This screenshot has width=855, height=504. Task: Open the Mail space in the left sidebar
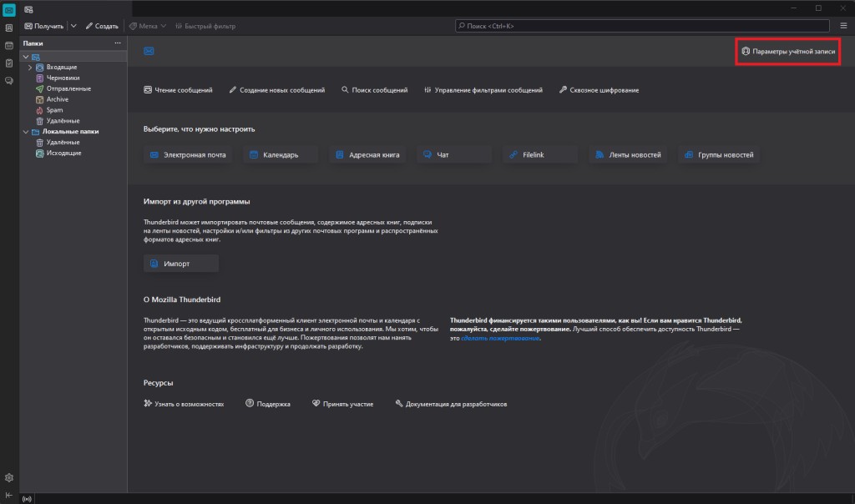(9, 10)
